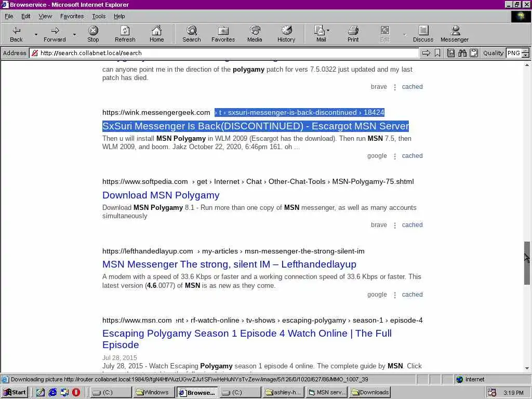Viewport: 532px width, 399px height.
Task: Open cached link under the polygamy patch snippet
Action: [x=412, y=87]
